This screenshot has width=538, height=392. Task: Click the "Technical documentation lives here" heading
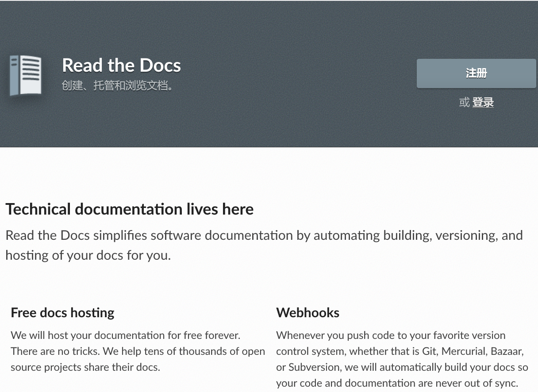(x=129, y=209)
